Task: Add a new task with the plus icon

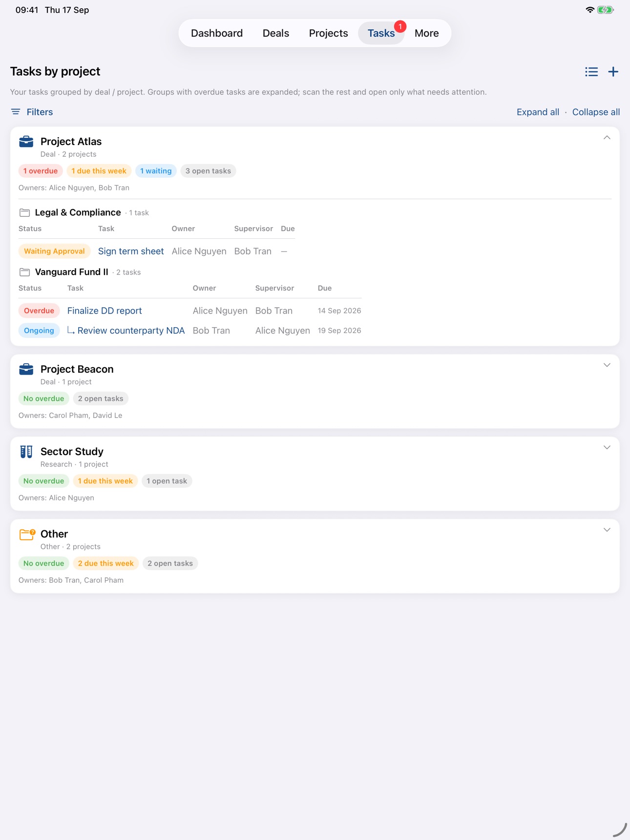Action: [x=613, y=72]
